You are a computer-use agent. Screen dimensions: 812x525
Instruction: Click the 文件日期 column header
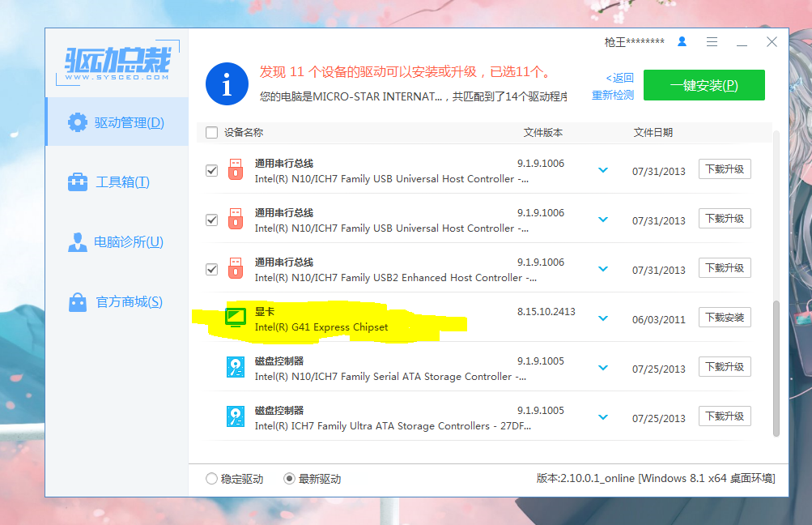coord(653,133)
